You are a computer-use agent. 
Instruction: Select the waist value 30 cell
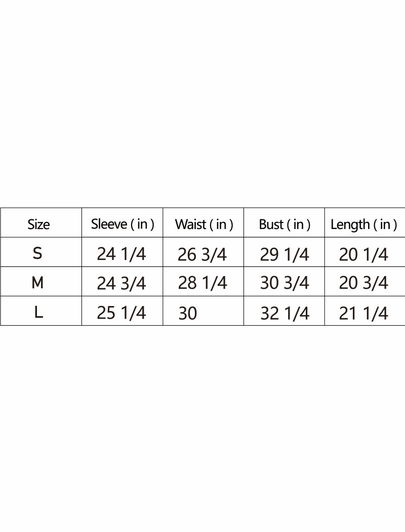(188, 314)
